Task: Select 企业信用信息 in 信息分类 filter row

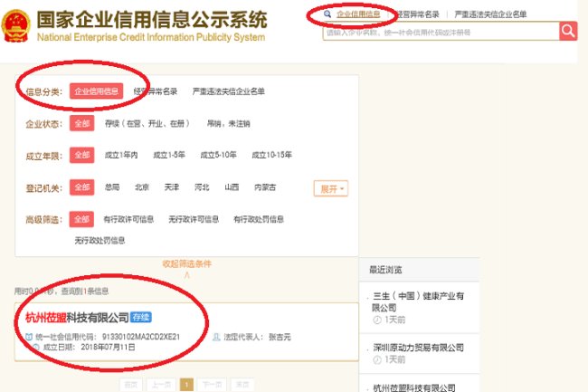Action: pyautogui.click(x=97, y=91)
